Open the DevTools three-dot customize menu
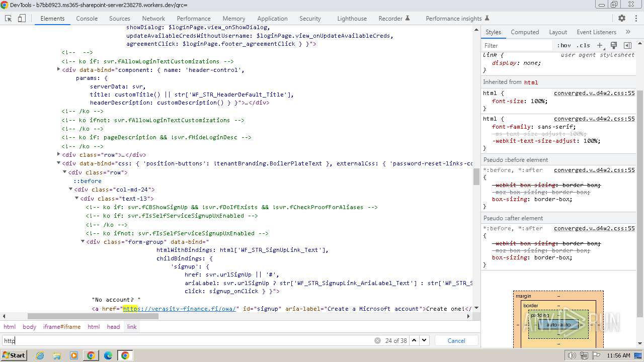Screen dimensions: 644x362 635,18
